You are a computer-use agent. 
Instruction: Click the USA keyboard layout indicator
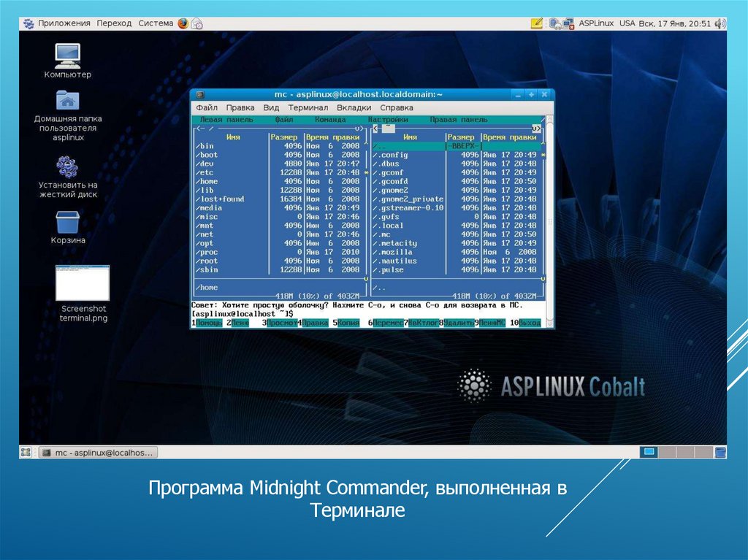627,23
